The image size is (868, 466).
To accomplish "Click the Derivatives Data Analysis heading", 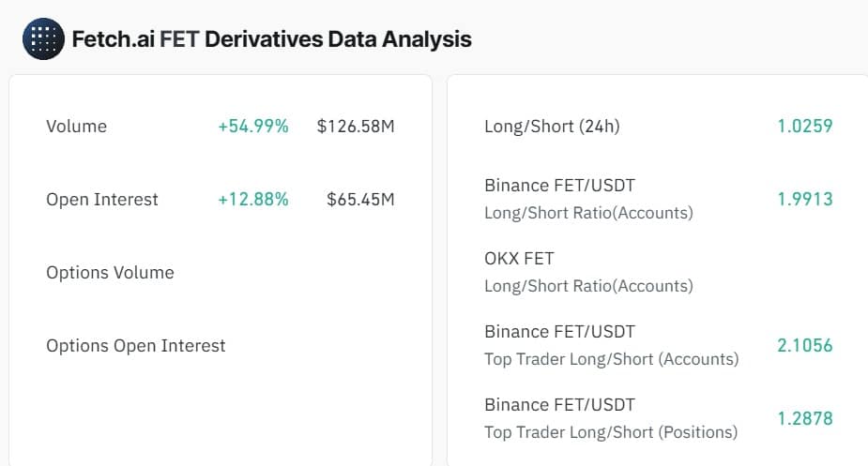I will [x=338, y=39].
